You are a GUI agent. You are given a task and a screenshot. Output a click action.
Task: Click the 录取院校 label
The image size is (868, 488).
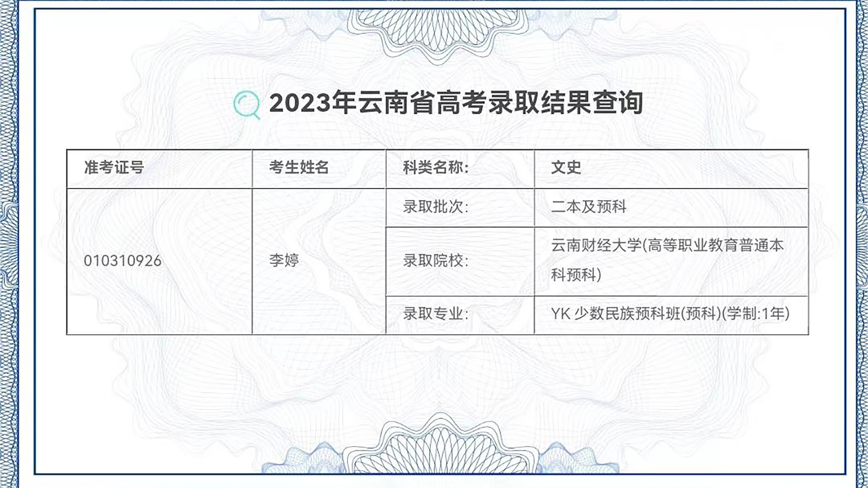click(x=436, y=261)
